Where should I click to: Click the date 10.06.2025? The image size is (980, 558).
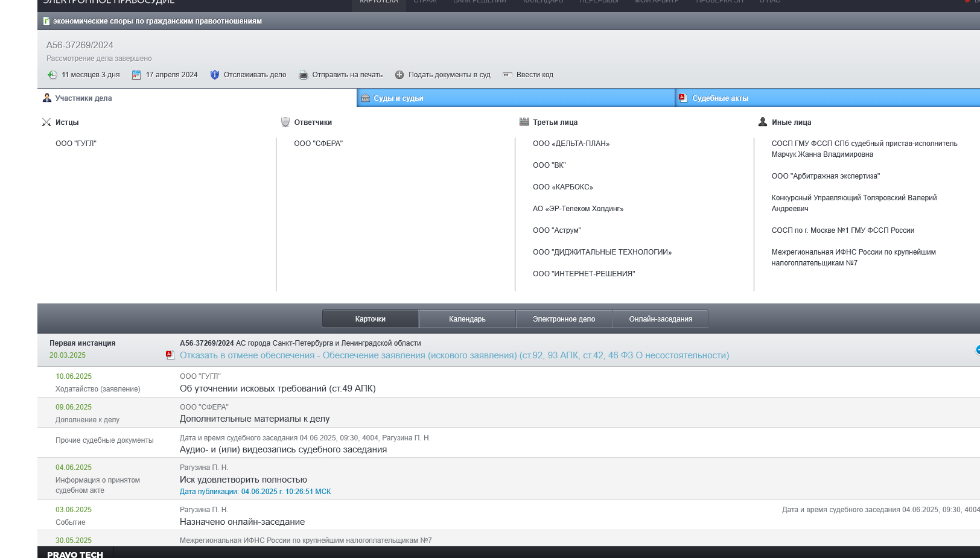74,376
